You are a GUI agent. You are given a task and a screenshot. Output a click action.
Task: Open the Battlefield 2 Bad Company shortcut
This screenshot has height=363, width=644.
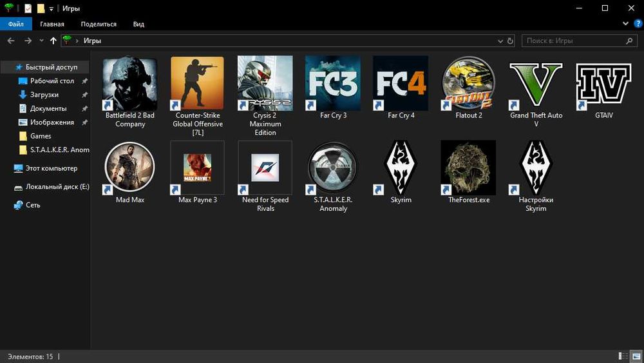[130, 84]
